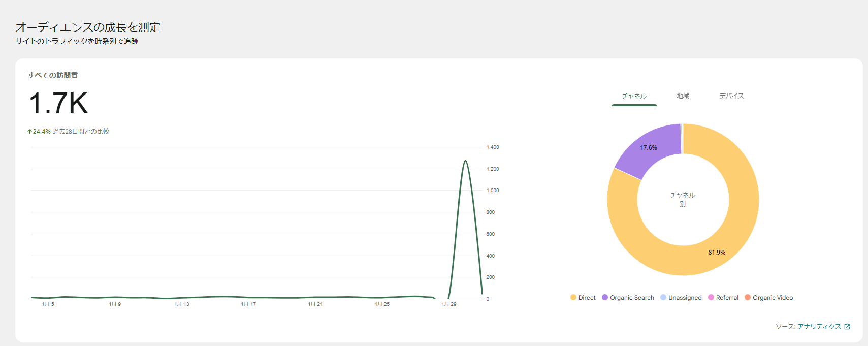Select the Organic Video legend label
This screenshot has width=868, height=346.
pos(773,298)
